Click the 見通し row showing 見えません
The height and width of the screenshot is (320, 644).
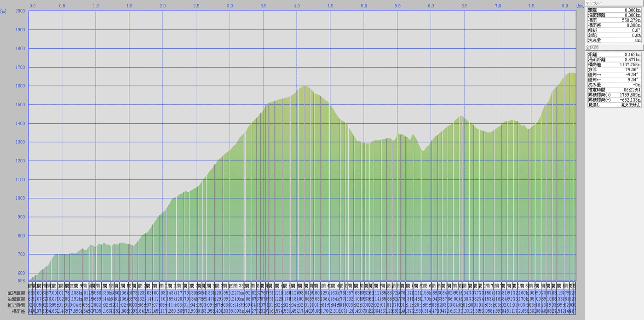[630, 105]
